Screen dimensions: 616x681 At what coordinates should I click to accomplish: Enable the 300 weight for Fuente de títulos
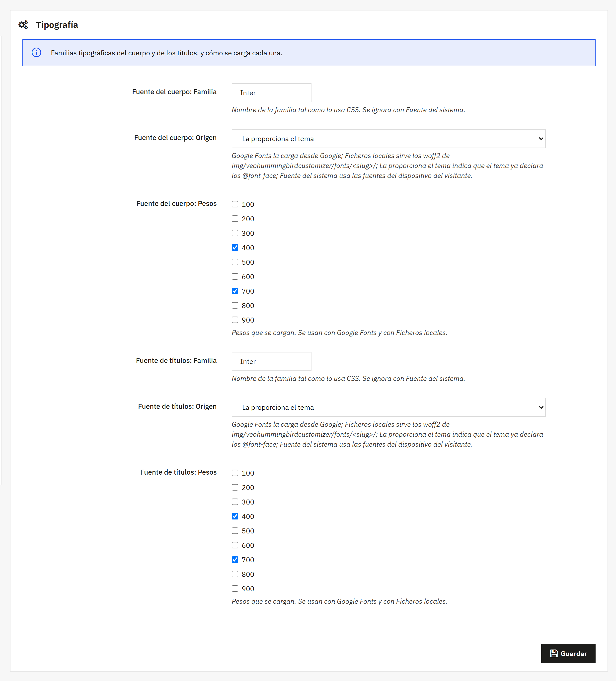(235, 502)
